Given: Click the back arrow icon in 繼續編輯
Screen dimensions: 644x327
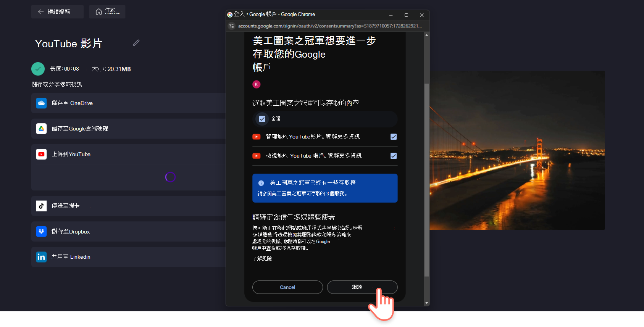Looking at the screenshot, I should click(x=41, y=12).
